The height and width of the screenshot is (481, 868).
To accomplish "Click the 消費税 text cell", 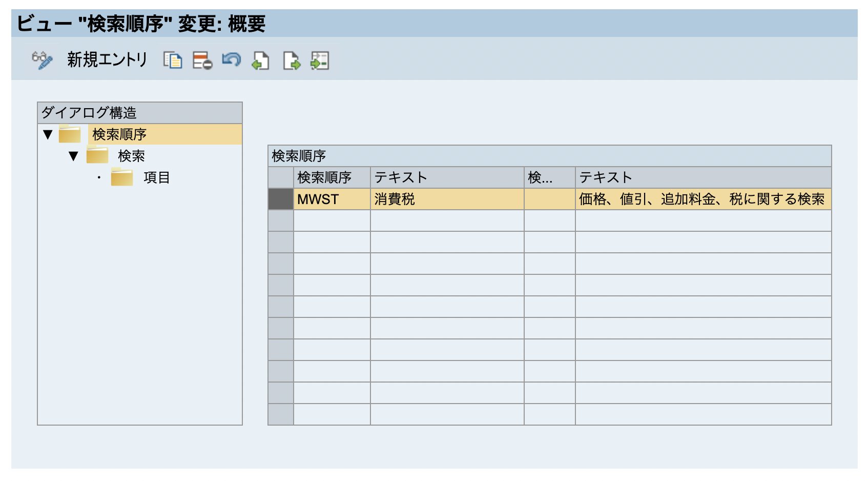I will coord(446,199).
